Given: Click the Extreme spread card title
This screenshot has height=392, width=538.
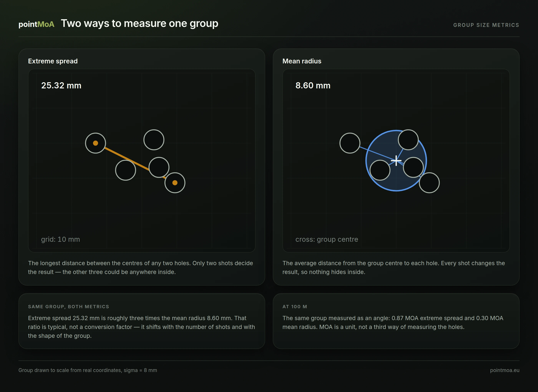Looking at the screenshot, I should pyautogui.click(x=53, y=61).
